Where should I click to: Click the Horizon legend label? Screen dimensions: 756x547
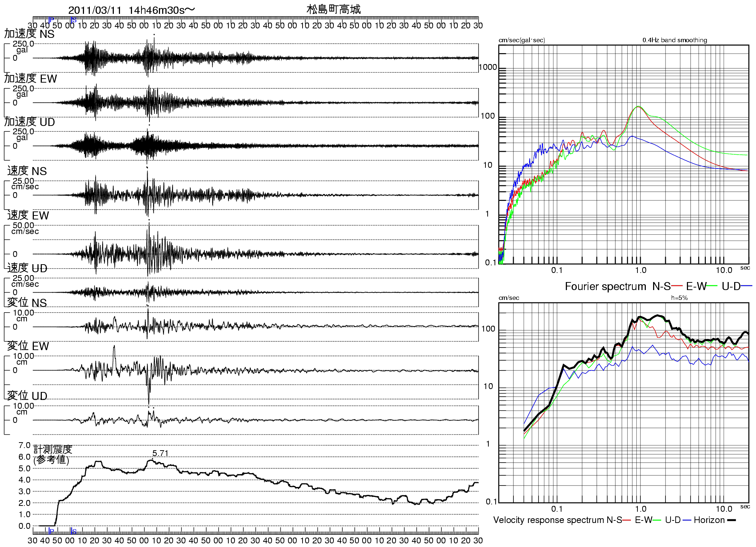click(x=709, y=520)
